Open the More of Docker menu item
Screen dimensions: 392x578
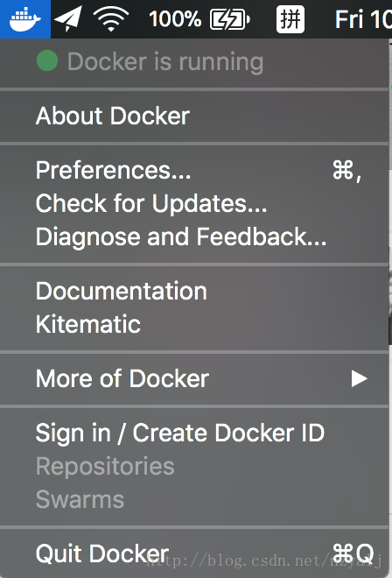pos(194,379)
